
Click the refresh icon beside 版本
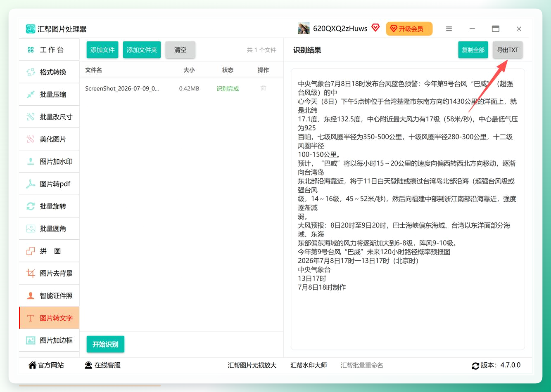(x=475, y=366)
